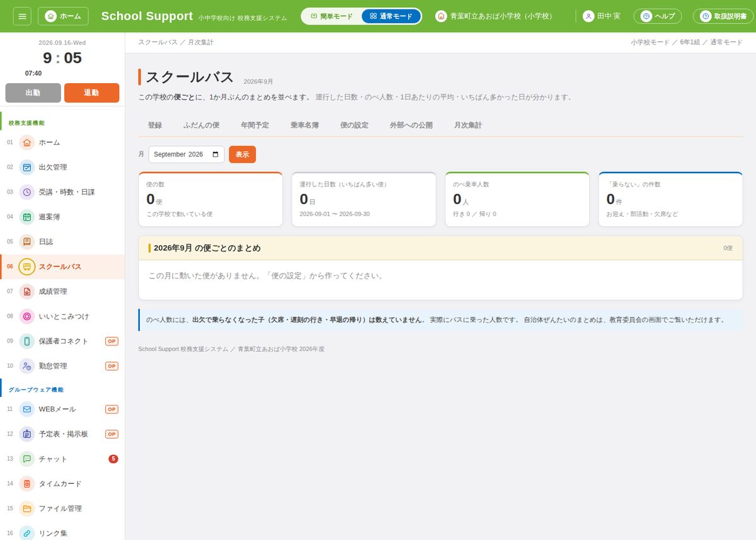Go to the 便の設定 tab
The image size is (756, 540).
(x=355, y=125)
